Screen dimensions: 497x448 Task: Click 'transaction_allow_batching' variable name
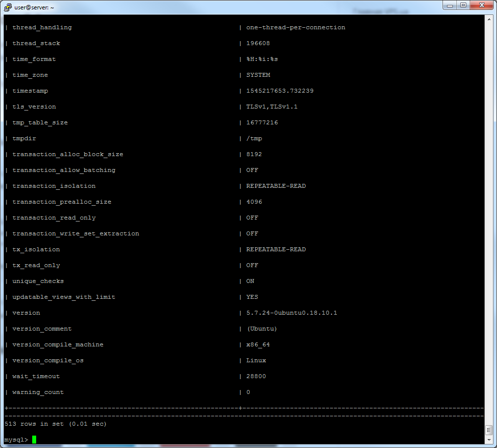tap(64, 170)
